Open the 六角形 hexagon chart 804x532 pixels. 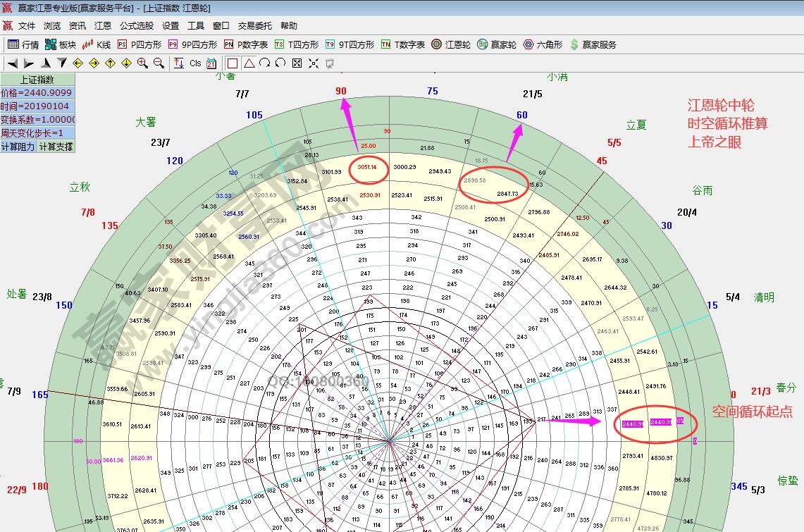(x=543, y=44)
